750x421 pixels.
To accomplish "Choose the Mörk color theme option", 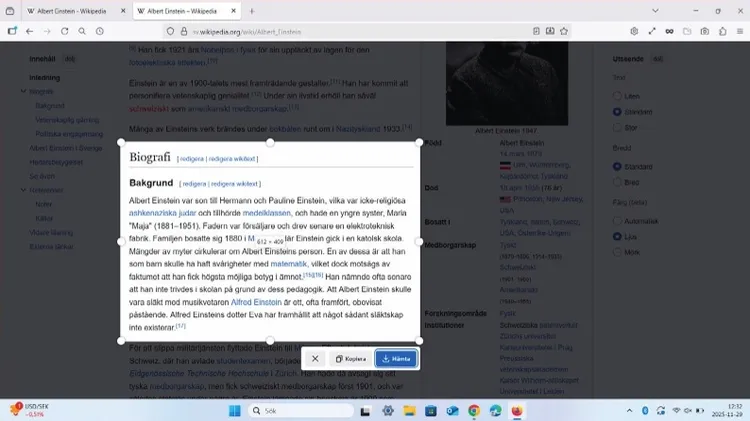I will pos(617,252).
